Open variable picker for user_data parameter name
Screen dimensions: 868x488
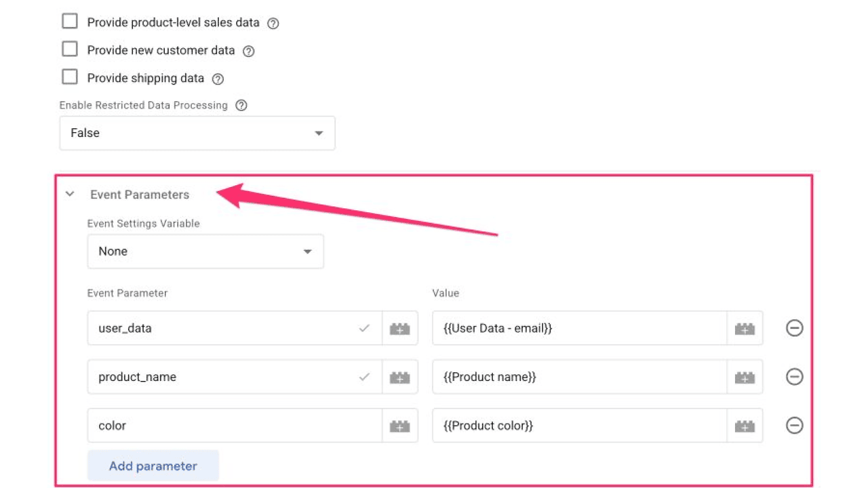[399, 329]
